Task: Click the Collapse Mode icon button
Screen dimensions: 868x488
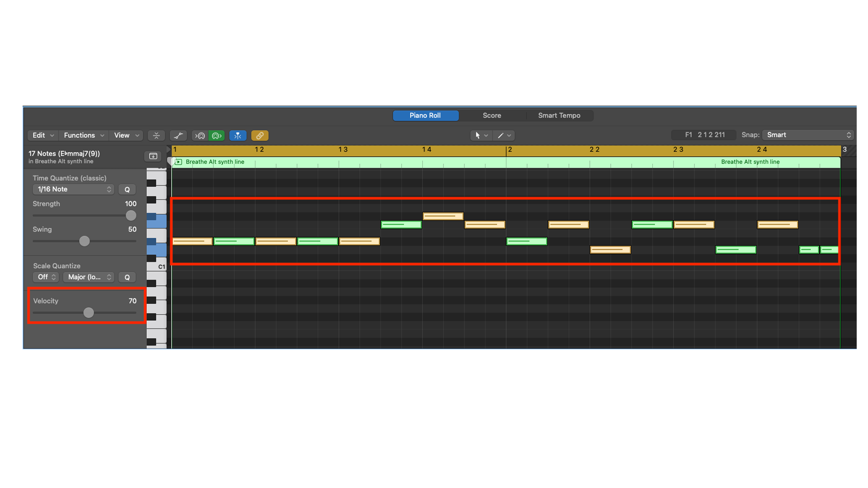Action: coord(156,136)
